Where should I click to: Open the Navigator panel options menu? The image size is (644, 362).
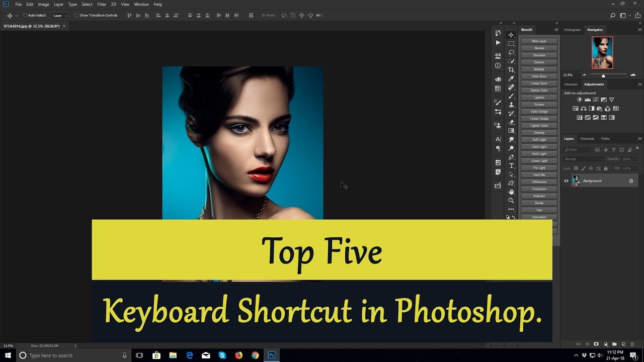[x=640, y=30]
